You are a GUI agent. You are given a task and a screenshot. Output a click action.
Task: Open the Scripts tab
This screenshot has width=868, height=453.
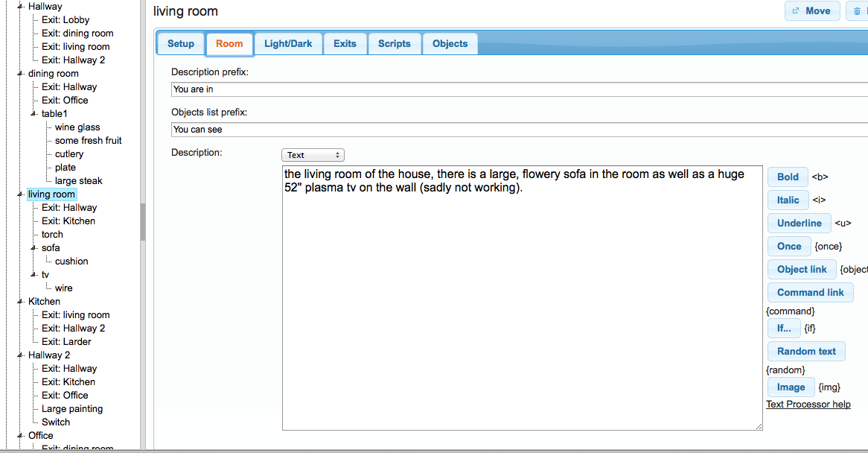coord(394,44)
